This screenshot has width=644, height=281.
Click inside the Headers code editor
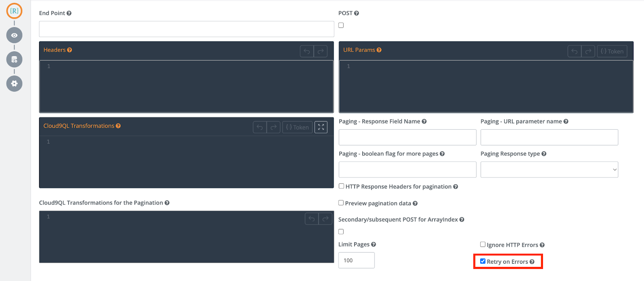point(186,86)
